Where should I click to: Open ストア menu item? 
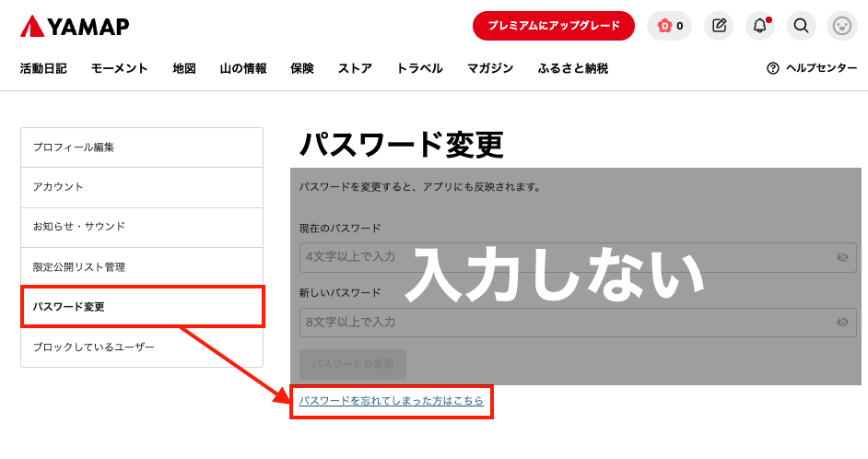coord(355,68)
